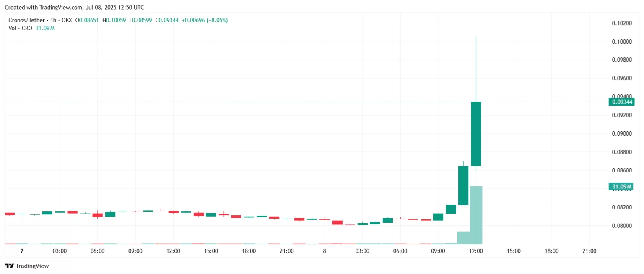Click the 0.08000 price axis label
The height and width of the screenshot is (274, 644).
pos(621,226)
